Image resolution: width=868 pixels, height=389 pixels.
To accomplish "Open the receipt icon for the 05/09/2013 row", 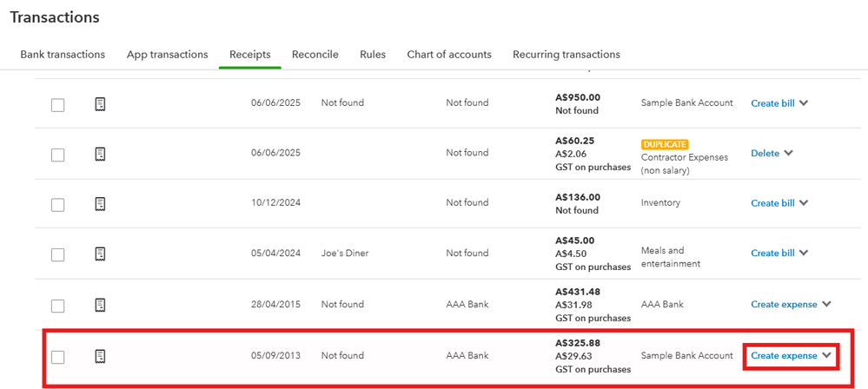I will click(x=101, y=356).
